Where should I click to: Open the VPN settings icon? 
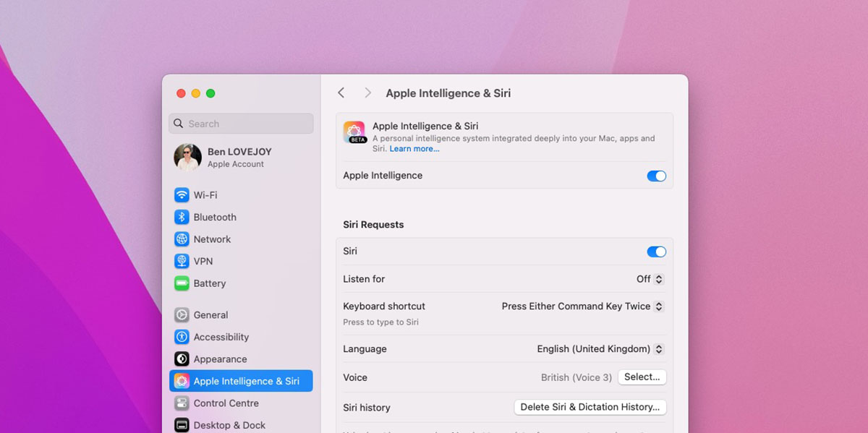click(182, 261)
